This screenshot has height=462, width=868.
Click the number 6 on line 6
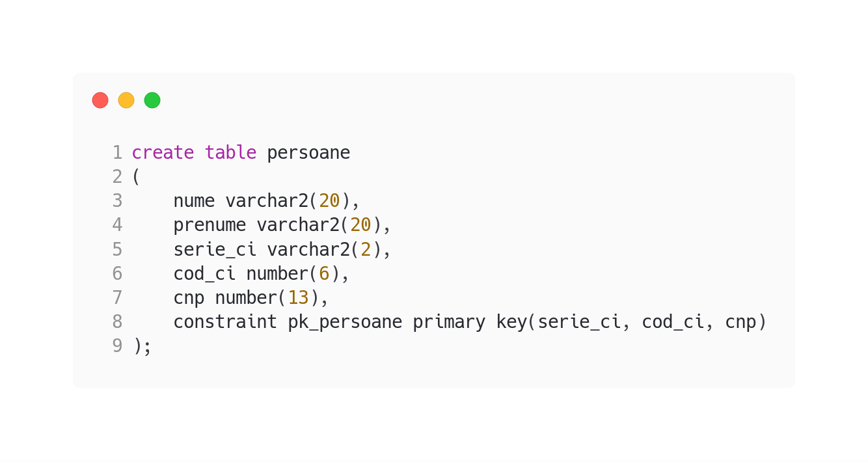coord(324,273)
